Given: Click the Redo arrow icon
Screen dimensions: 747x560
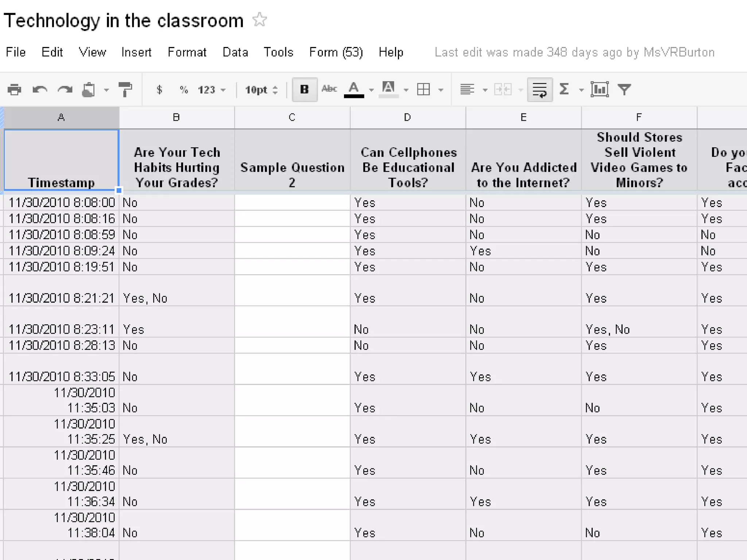Looking at the screenshot, I should [x=65, y=89].
